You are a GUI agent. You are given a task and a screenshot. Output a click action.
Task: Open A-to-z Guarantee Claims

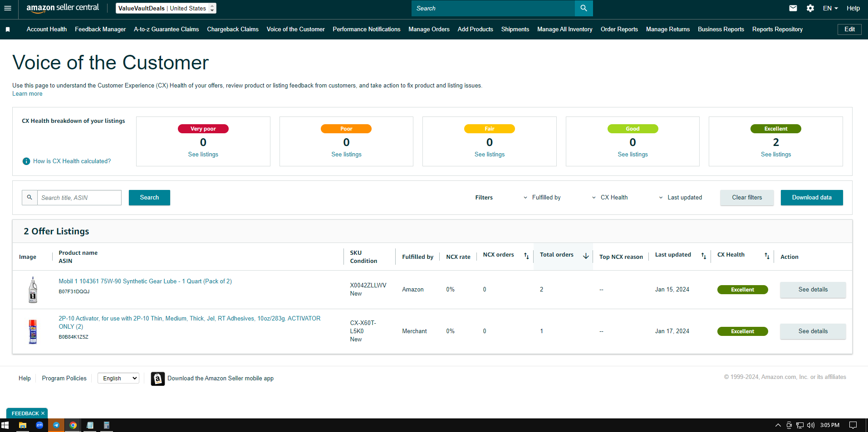(x=166, y=29)
